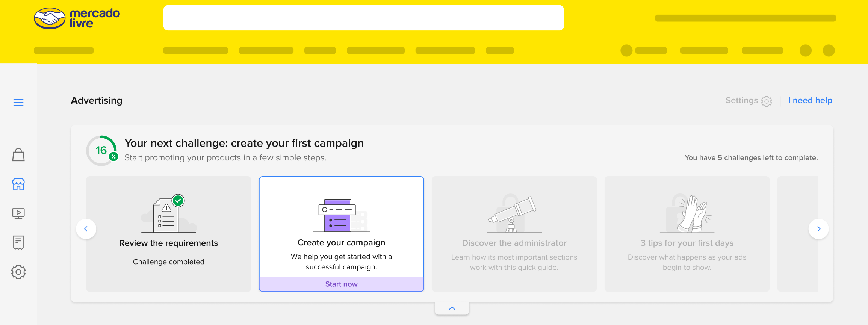The image size is (868, 325).
Task: Collapse the challenges panel with up chevron
Action: click(x=452, y=308)
